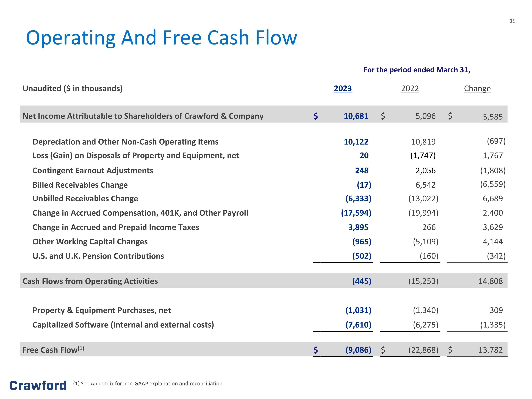Select the period ended March 31 heading

(417, 70)
